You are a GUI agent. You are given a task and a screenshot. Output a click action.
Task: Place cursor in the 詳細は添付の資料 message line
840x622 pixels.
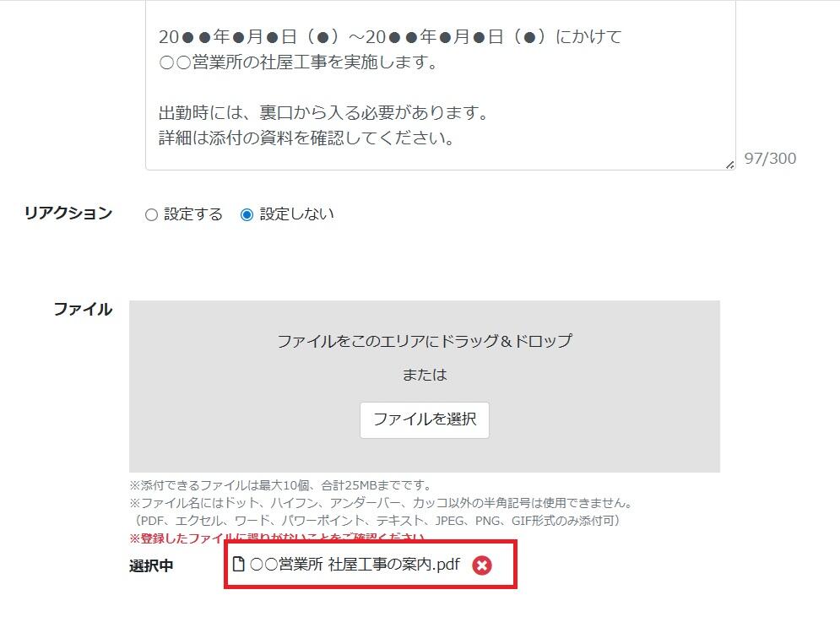point(306,138)
